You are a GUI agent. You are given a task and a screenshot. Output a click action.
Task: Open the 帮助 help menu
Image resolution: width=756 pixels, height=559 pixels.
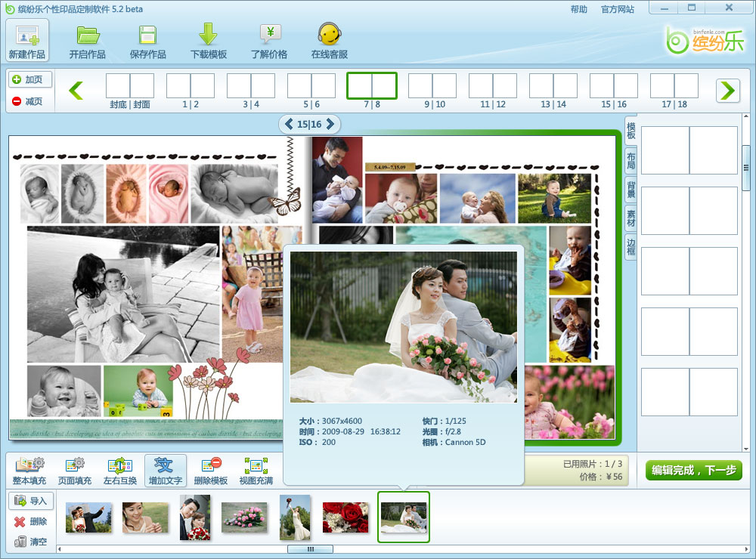tap(578, 9)
